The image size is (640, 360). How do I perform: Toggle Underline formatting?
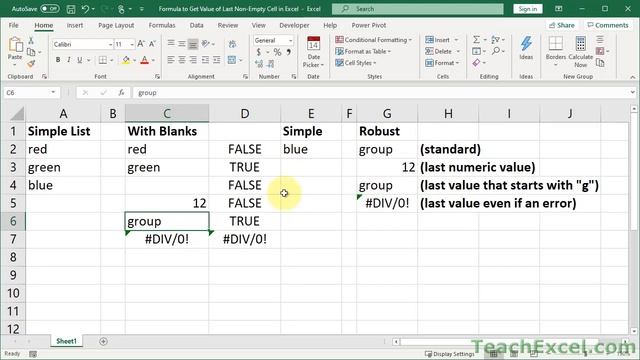80,60
